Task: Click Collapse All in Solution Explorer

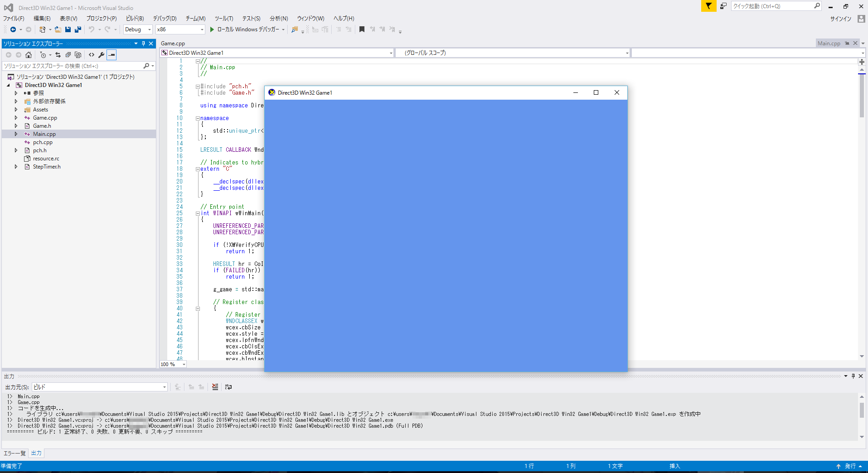Action: tap(68, 55)
